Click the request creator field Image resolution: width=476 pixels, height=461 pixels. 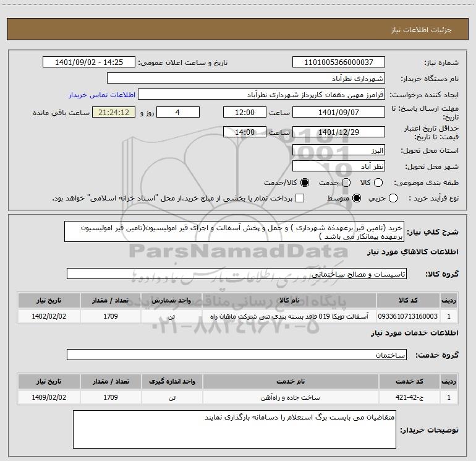[261, 95]
